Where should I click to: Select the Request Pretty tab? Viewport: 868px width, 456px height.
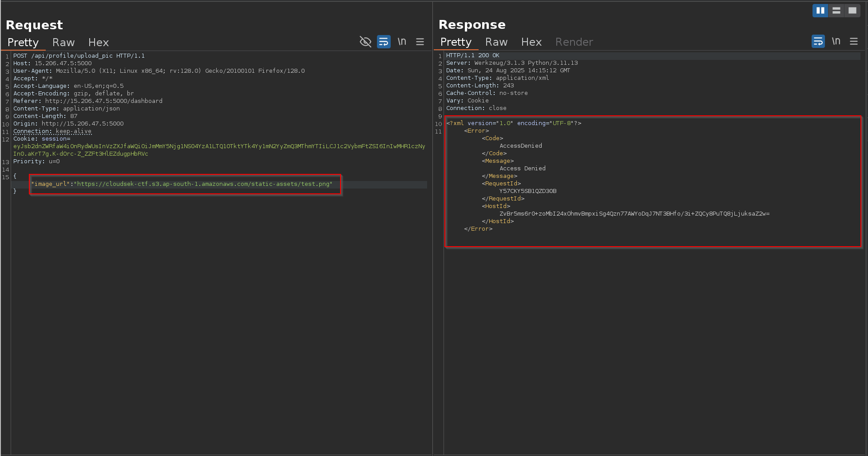23,43
